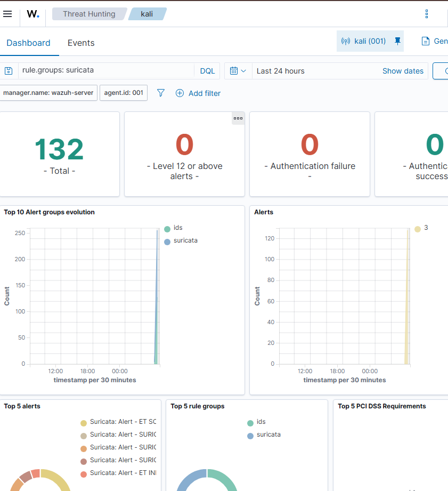Click the Top 5 alerts panel title
Image resolution: width=448 pixels, height=491 pixels.
pos(22,406)
